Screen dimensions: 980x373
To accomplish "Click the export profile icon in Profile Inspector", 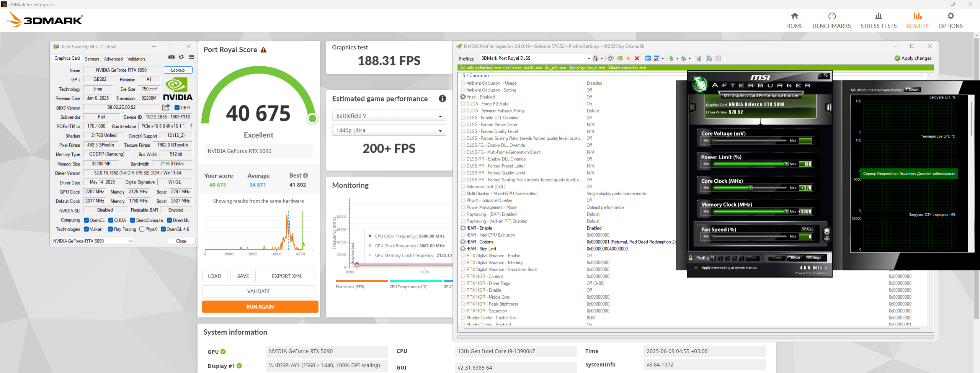I will pyautogui.click(x=671, y=59).
